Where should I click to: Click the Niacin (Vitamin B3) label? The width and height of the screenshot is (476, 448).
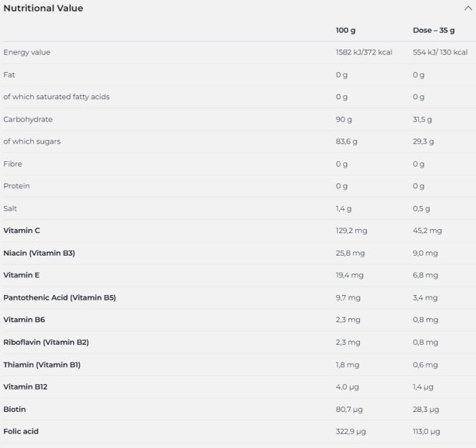pyautogui.click(x=39, y=253)
